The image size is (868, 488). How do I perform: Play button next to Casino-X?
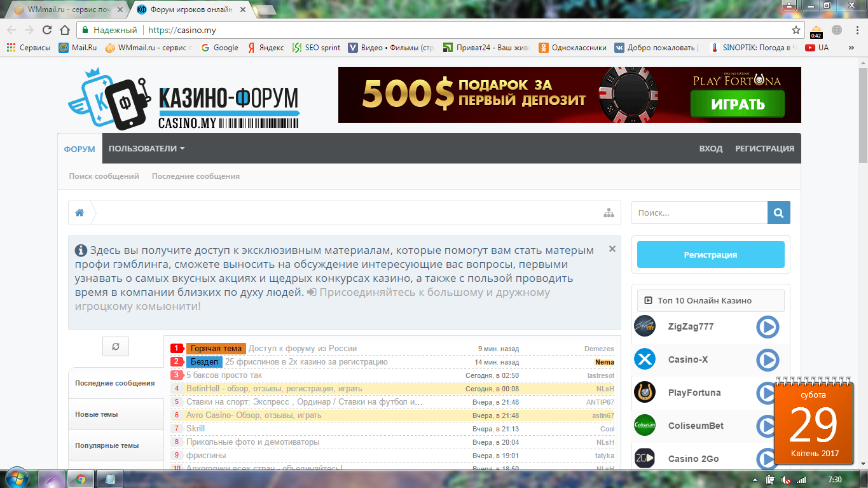[x=768, y=360]
